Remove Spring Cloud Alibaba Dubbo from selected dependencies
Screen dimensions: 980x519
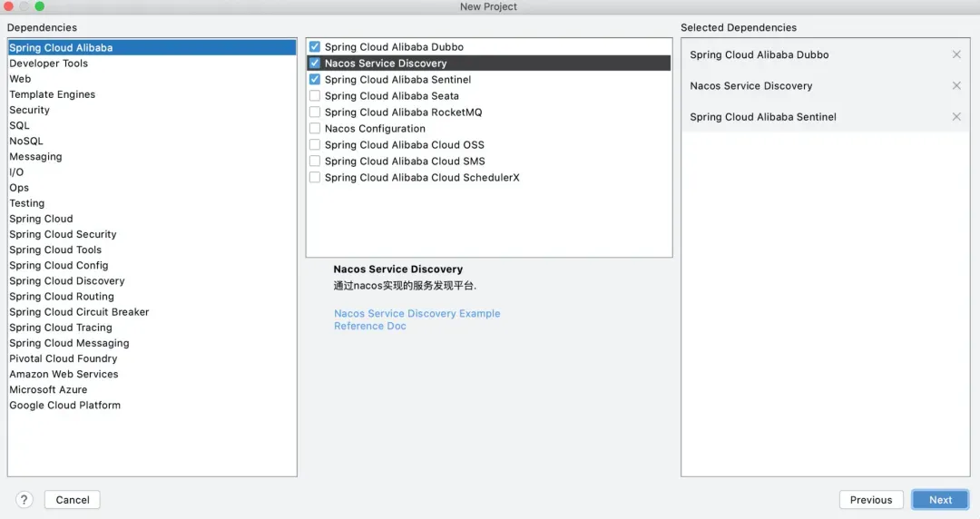click(956, 54)
